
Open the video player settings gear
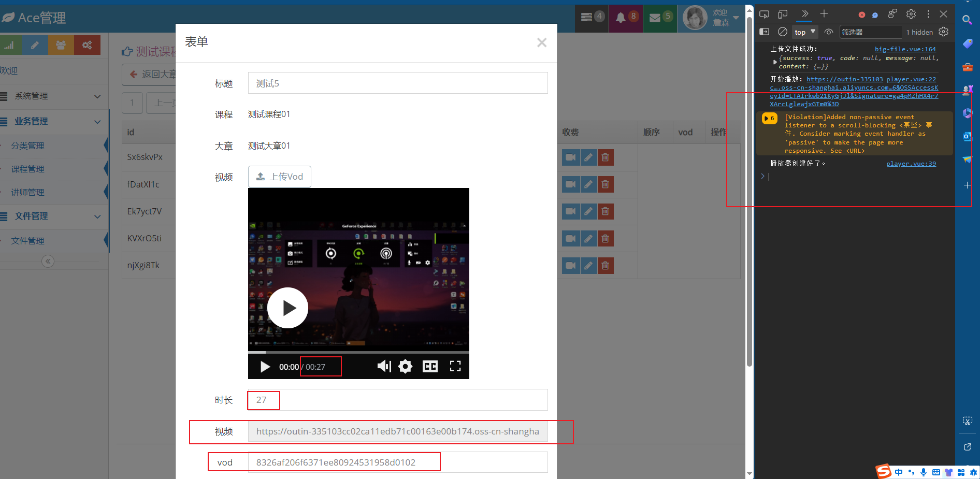coord(405,367)
